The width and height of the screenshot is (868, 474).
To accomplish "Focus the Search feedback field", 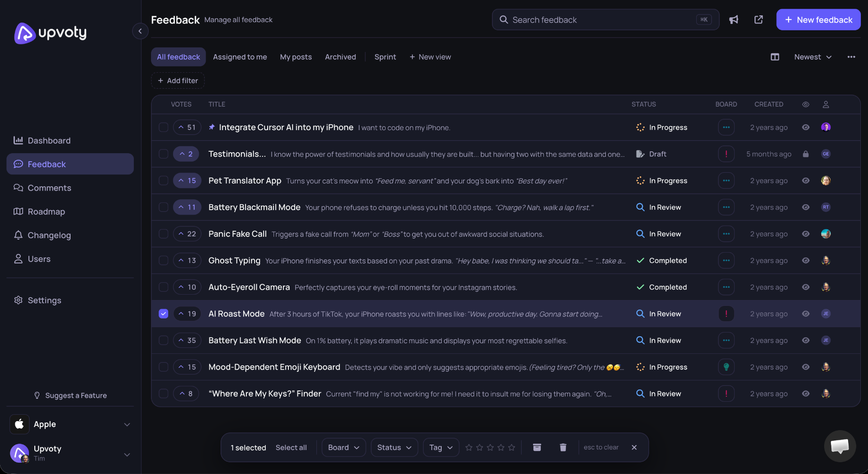I will pos(605,19).
